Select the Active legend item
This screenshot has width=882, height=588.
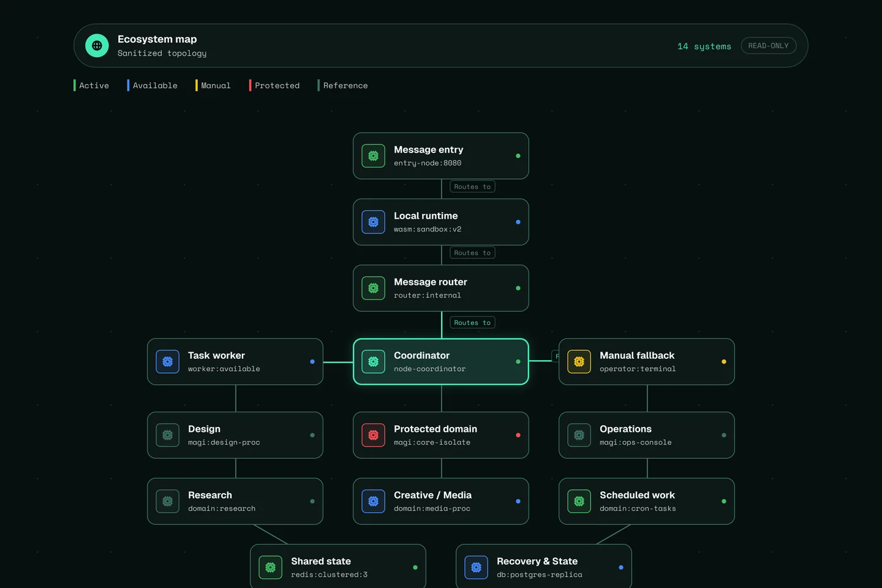click(91, 85)
